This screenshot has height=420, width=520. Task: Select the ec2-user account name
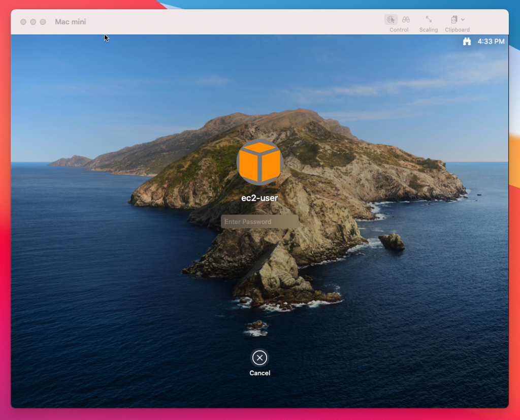tap(259, 198)
